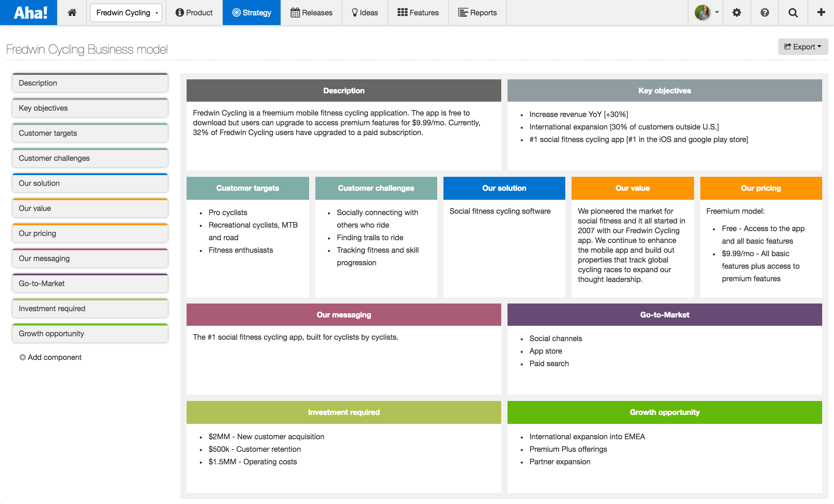Viewport: 834px width, 504px height.
Task: Select Growth opportunity in the sidebar
Action: (x=90, y=333)
